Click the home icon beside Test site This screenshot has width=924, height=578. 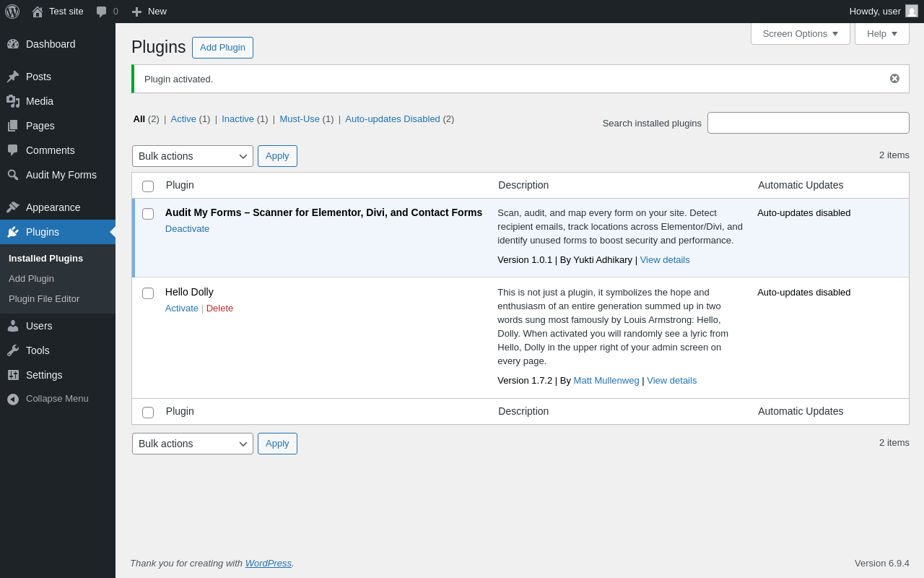[x=38, y=12]
